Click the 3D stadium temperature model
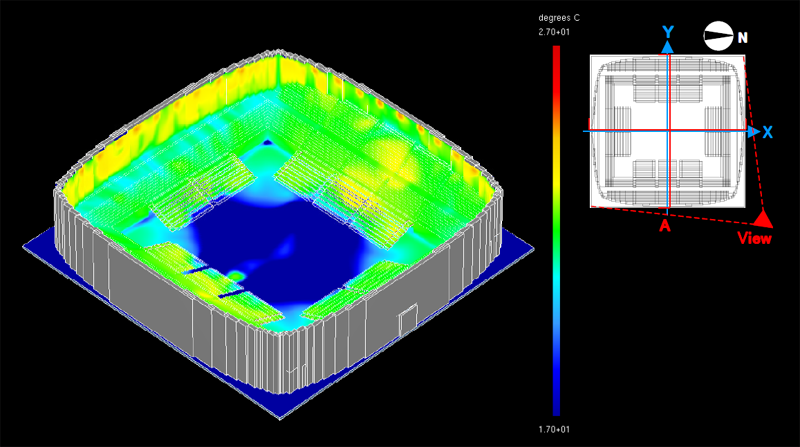800x447 pixels. [278, 235]
